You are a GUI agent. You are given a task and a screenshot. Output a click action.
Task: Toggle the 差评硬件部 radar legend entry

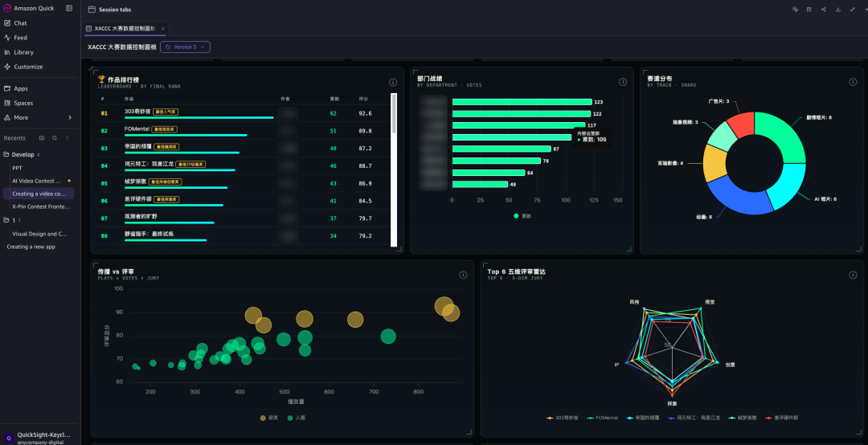(782, 418)
